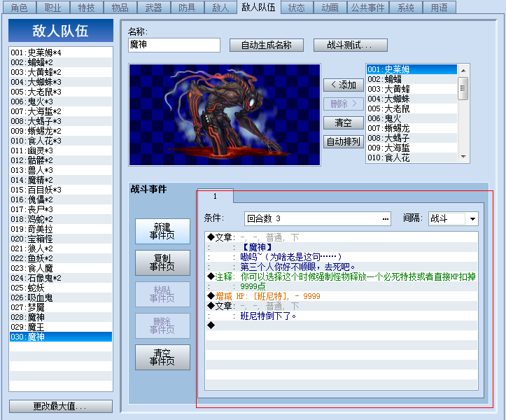Open the 状态 tab
Image resolution: width=506 pixels, height=420 pixels.
(297, 7)
